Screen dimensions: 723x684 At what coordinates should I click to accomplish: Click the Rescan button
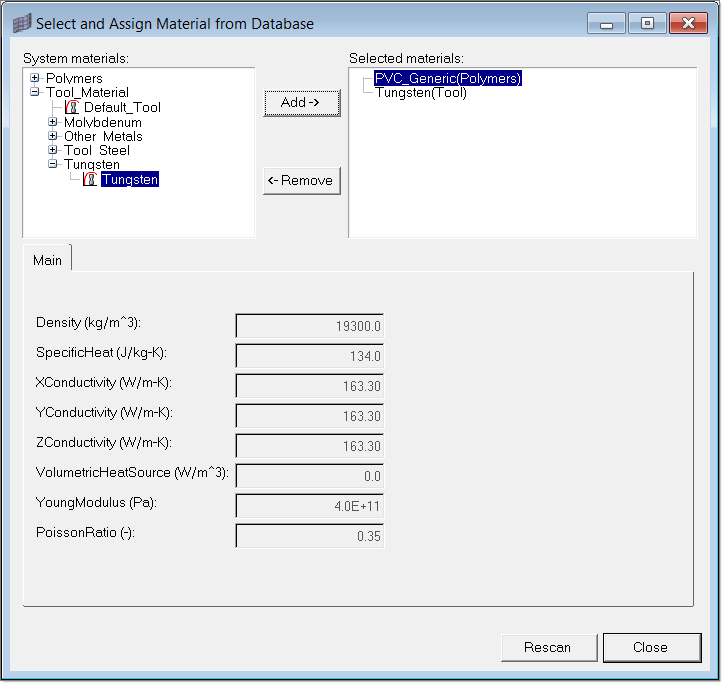click(548, 647)
